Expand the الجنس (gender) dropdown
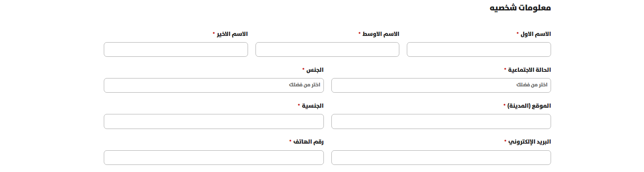The height and width of the screenshot is (172, 644). 214,85
